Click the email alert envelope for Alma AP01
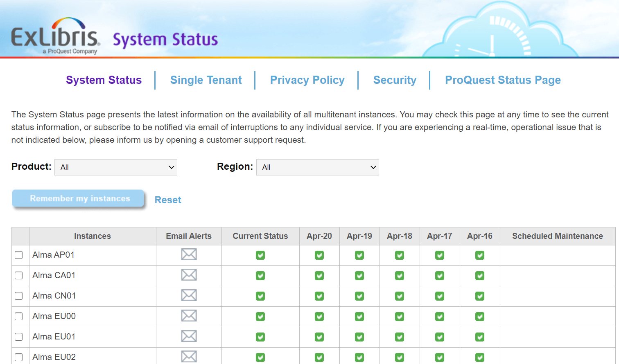619x364 pixels. [189, 254]
